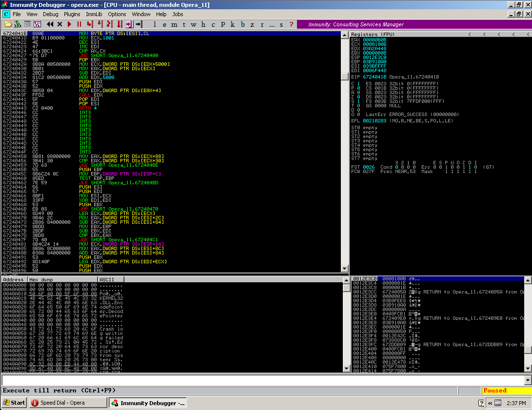Expand hidden tray icons with the « arrow
The width and height of the screenshot is (532, 410).
pos(490,403)
